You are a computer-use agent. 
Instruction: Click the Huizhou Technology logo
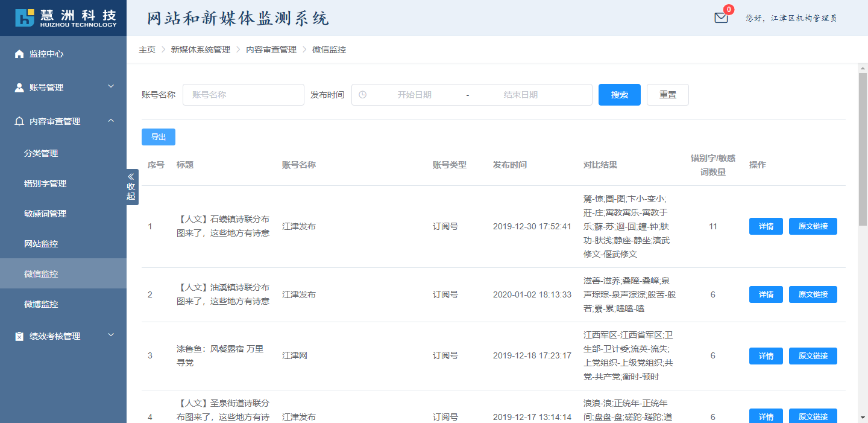pyautogui.click(x=66, y=18)
